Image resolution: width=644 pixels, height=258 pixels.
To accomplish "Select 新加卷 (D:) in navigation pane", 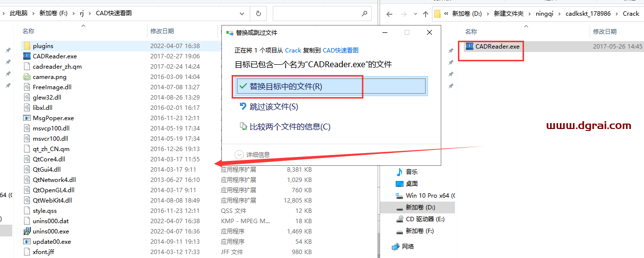I will click(x=420, y=207).
